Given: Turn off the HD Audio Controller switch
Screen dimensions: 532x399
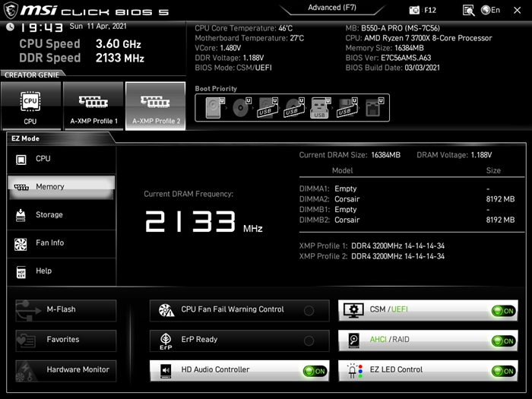Looking at the screenshot, I should [x=315, y=371].
